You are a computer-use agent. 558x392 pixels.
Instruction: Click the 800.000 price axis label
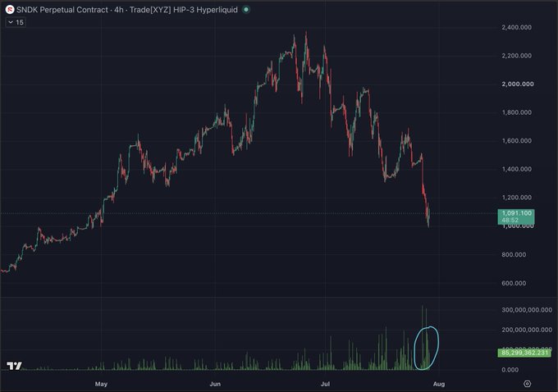tap(514, 255)
